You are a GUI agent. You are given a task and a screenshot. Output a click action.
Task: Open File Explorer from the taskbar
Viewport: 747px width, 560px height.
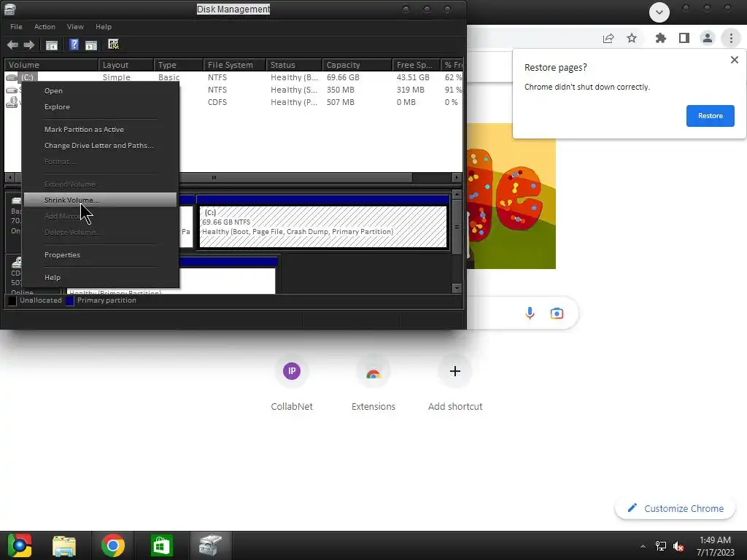64,545
